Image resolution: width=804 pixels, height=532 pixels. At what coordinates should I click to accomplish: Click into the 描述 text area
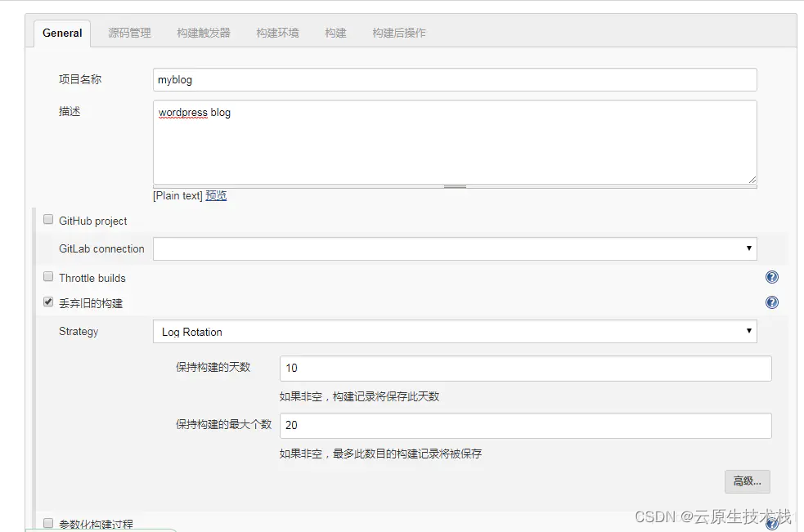click(455, 142)
